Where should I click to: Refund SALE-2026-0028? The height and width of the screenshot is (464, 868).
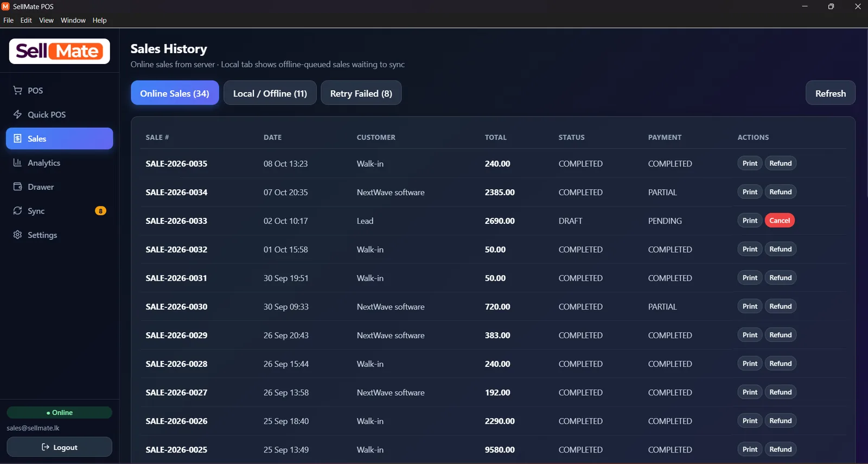(781, 363)
